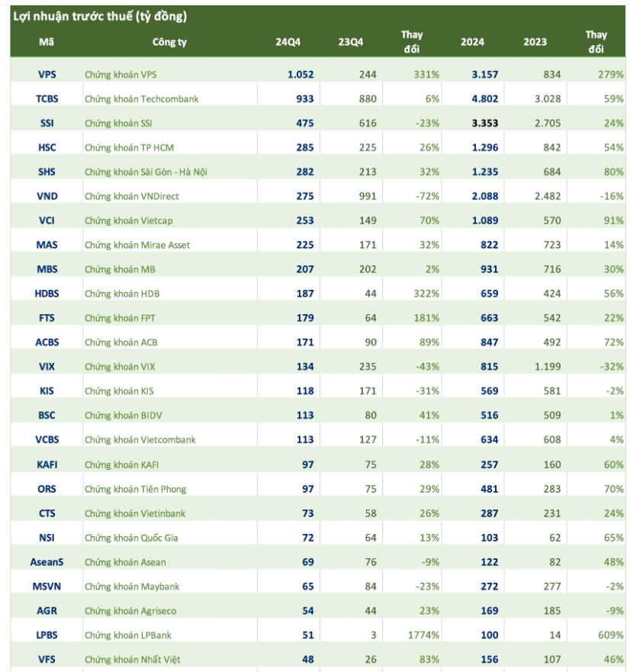The image size is (630, 672).
Task: Select company name Chứng khoán Agriseco
Action: [130, 611]
